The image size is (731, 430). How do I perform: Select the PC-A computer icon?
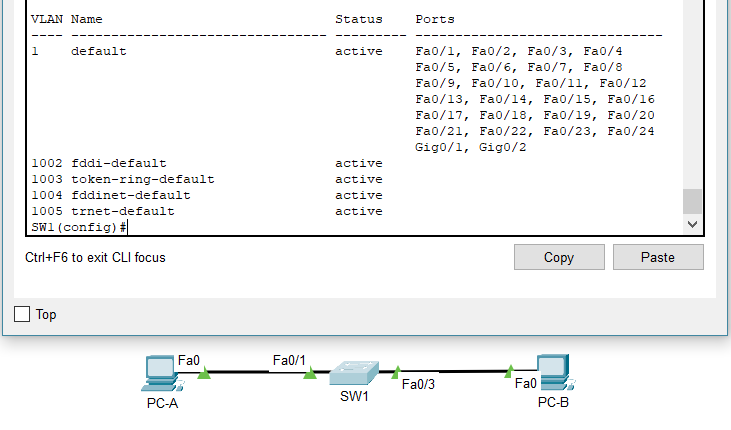pyautogui.click(x=160, y=374)
